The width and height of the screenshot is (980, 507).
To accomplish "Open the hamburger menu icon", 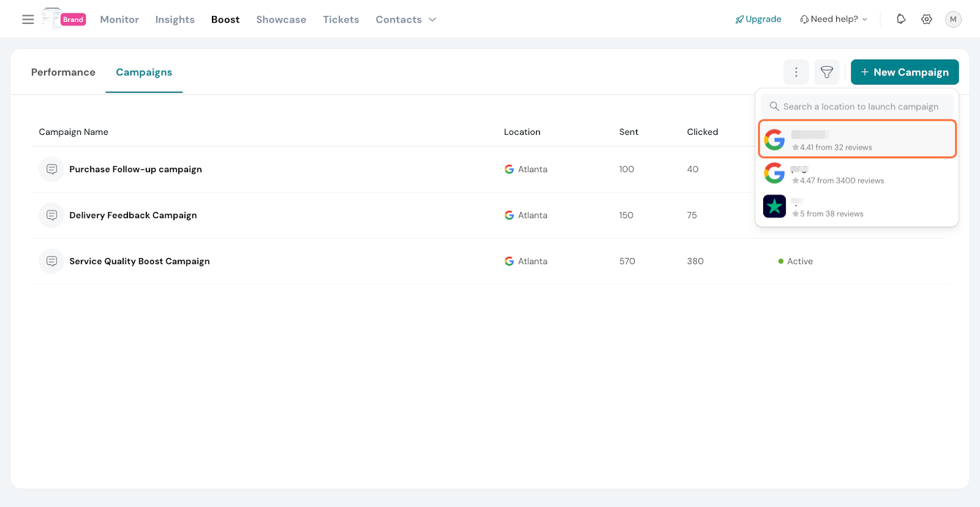I will coord(28,20).
